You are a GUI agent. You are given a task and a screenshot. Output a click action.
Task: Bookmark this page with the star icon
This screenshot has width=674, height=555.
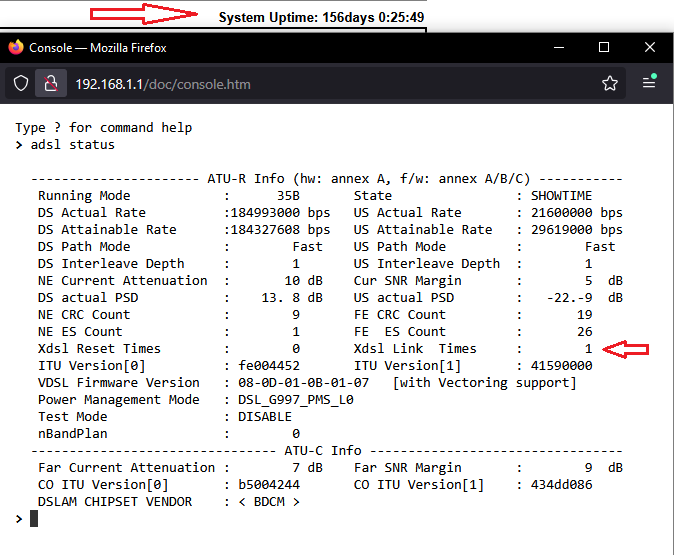610,83
